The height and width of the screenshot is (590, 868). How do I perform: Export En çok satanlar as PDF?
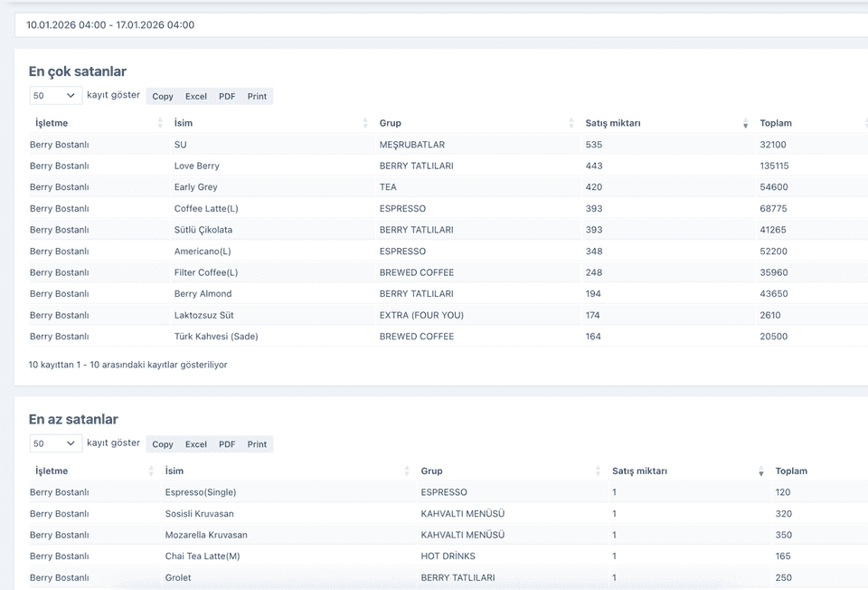click(x=227, y=97)
